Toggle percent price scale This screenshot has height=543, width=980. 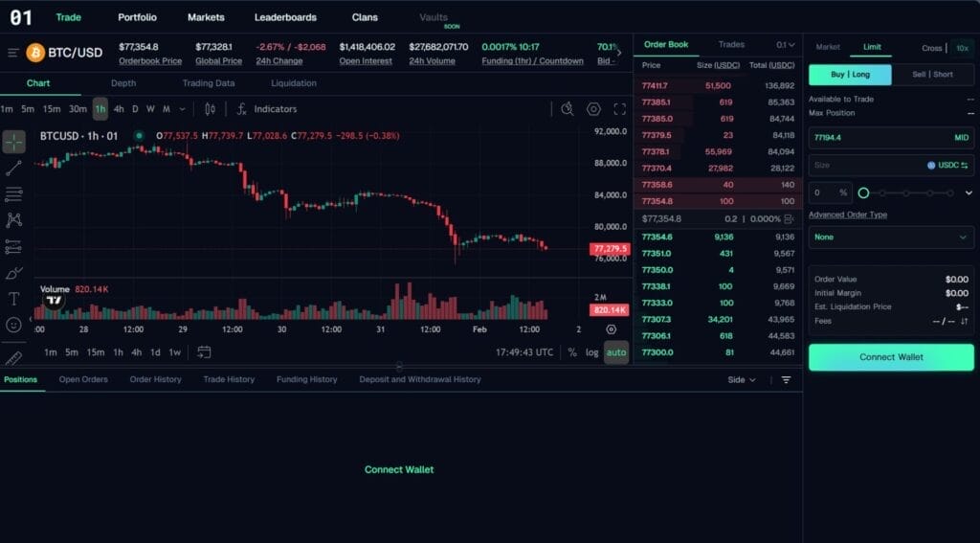coord(572,352)
